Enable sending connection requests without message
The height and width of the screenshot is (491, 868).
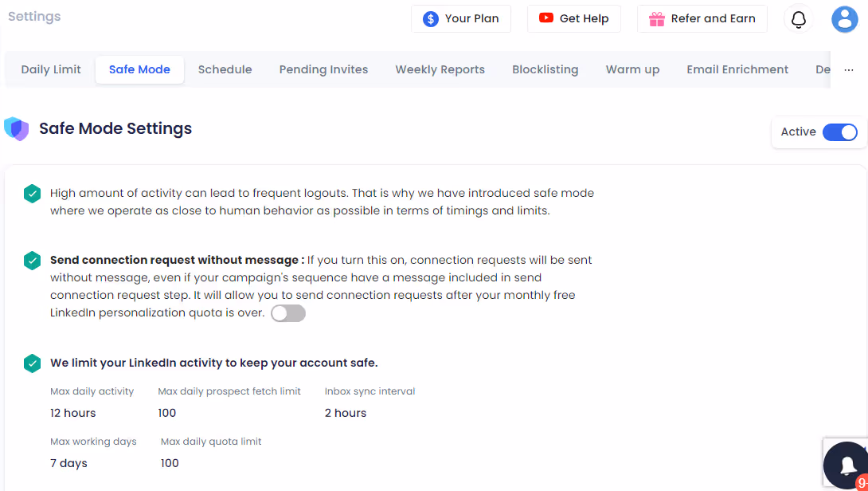(x=287, y=313)
